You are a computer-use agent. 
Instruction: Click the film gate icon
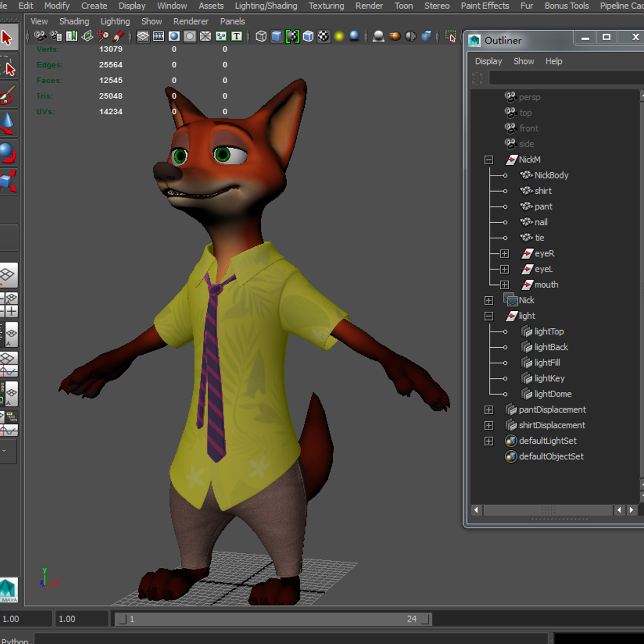pos(158,36)
